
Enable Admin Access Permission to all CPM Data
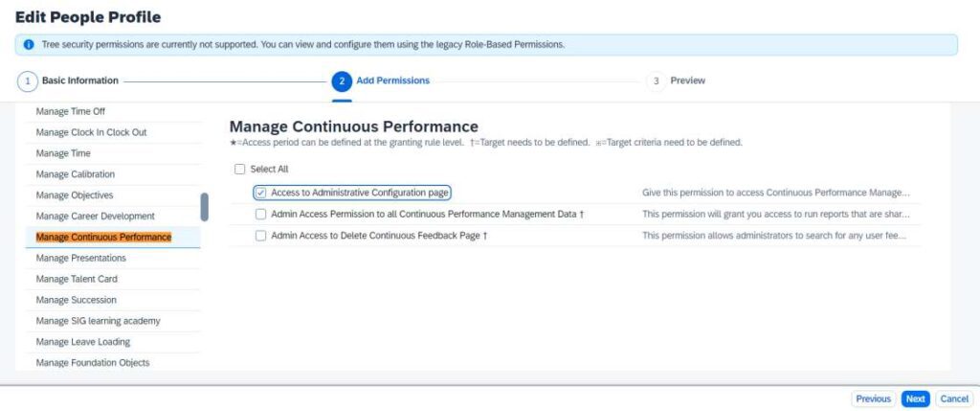click(x=260, y=214)
